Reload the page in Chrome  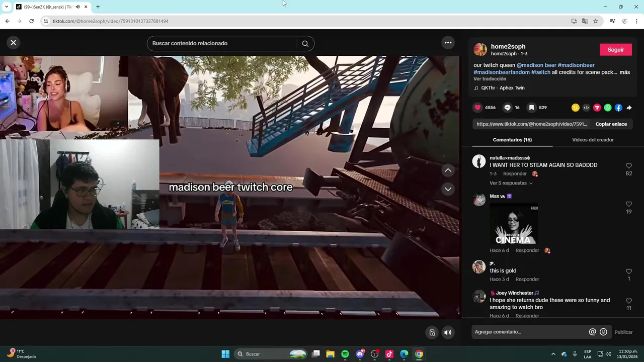pos(31,21)
